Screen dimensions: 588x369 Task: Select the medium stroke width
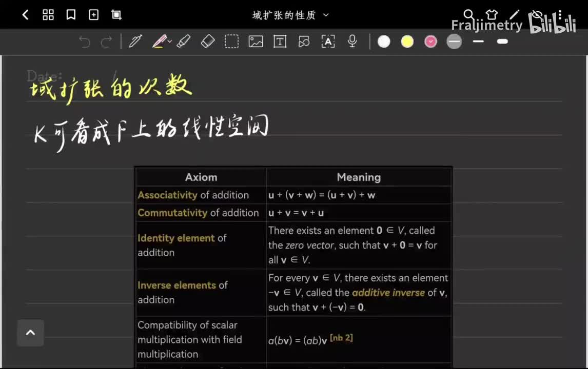point(478,42)
